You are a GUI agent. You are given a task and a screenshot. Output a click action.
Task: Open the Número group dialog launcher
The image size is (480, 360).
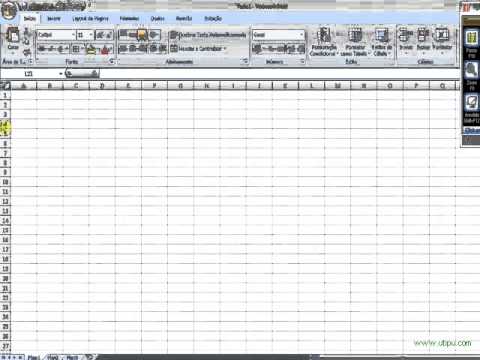(x=302, y=61)
